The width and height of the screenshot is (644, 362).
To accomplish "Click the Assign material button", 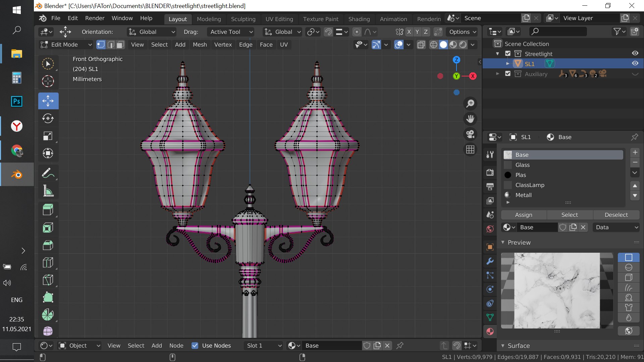I will point(524,215).
